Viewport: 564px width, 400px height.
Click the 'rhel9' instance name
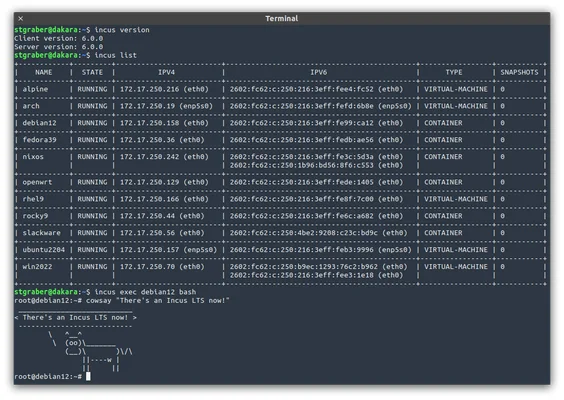(33, 199)
